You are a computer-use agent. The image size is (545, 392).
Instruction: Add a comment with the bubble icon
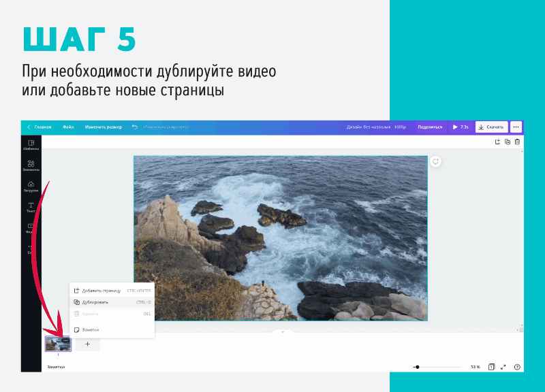(x=435, y=161)
